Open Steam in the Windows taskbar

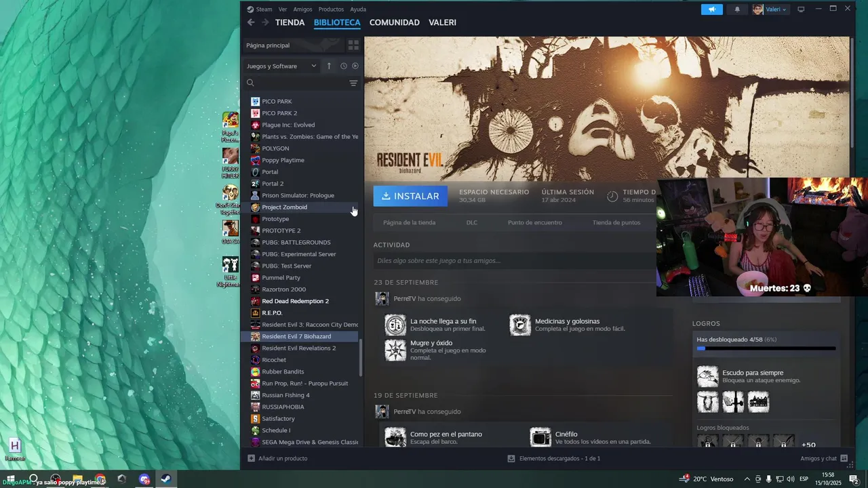[x=165, y=479]
